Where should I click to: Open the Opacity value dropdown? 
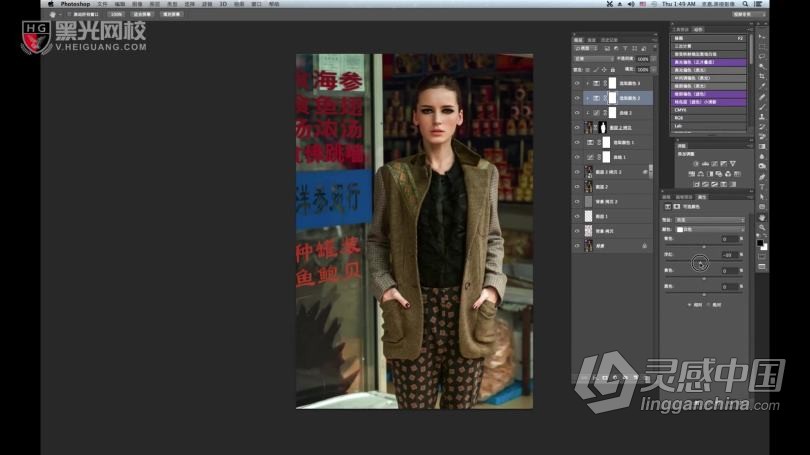point(653,59)
